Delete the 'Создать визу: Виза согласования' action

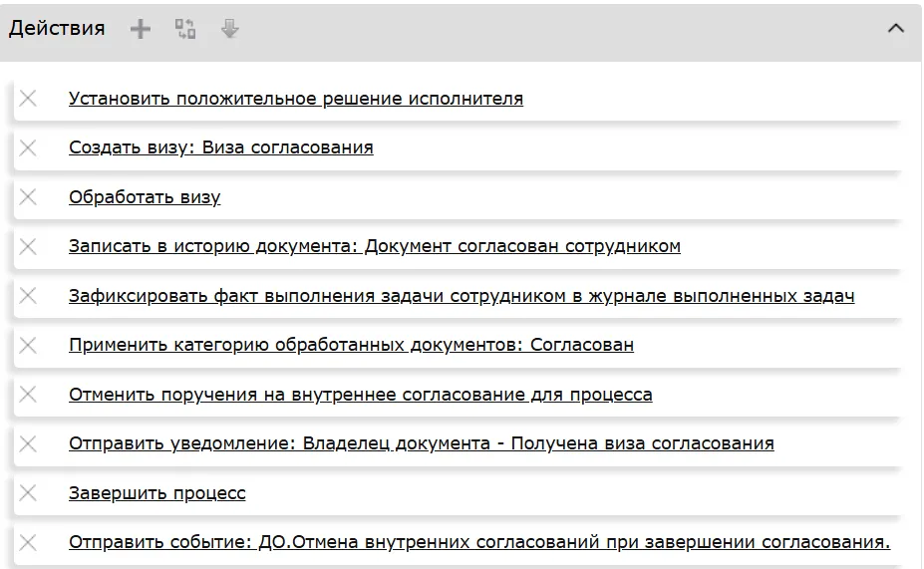(28, 147)
